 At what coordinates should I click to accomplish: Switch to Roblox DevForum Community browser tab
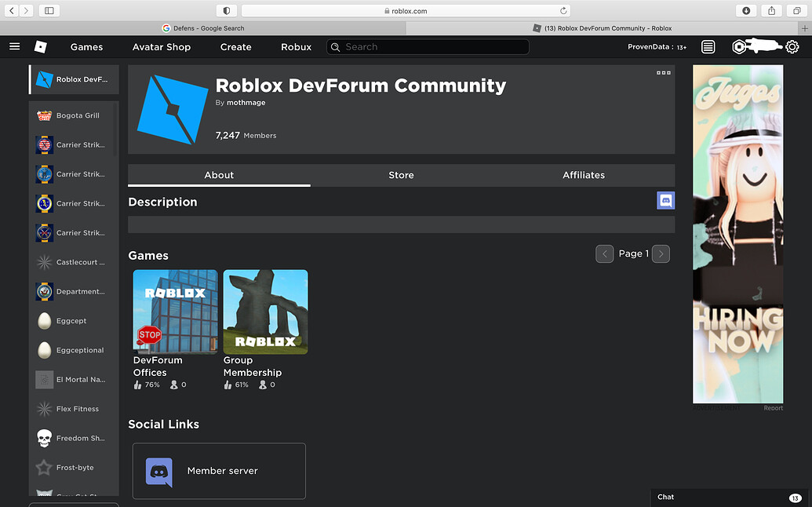pos(603,28)
